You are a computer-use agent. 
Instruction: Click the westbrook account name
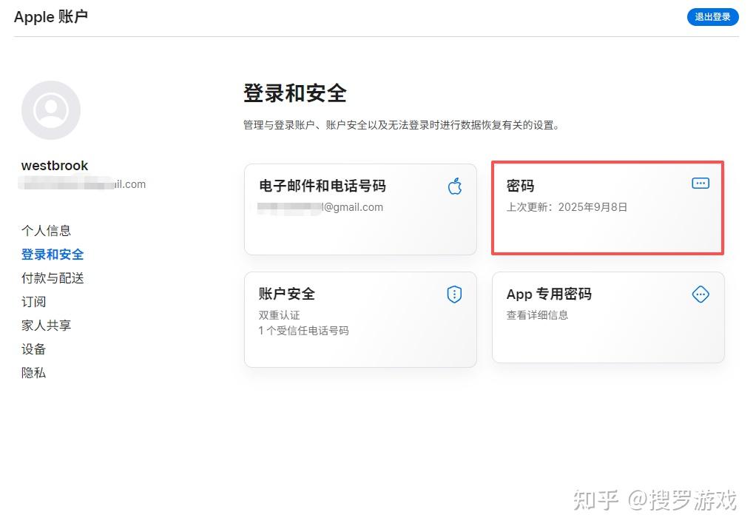tap(55, 166)
